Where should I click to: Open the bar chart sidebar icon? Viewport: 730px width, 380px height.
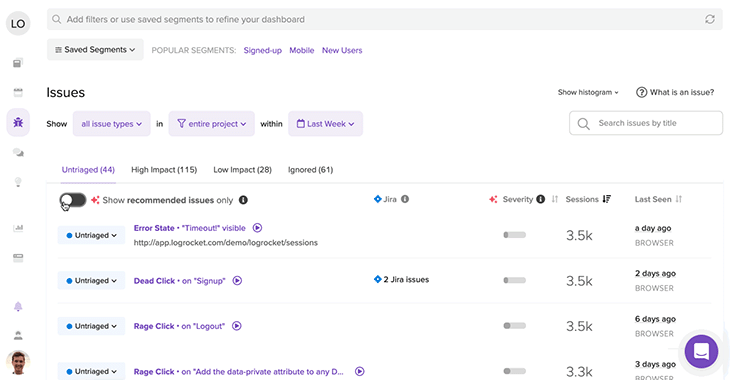pos(18,228)
